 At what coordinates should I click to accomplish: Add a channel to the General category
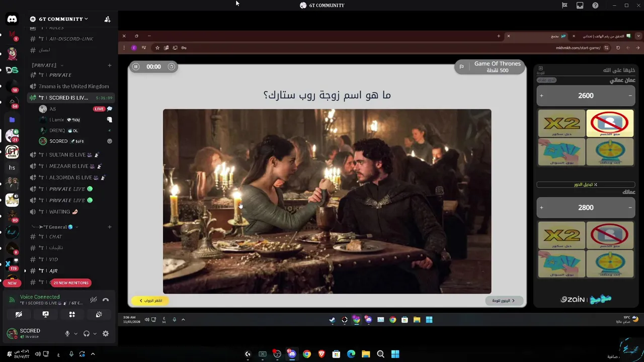click(x=109, y=227)
